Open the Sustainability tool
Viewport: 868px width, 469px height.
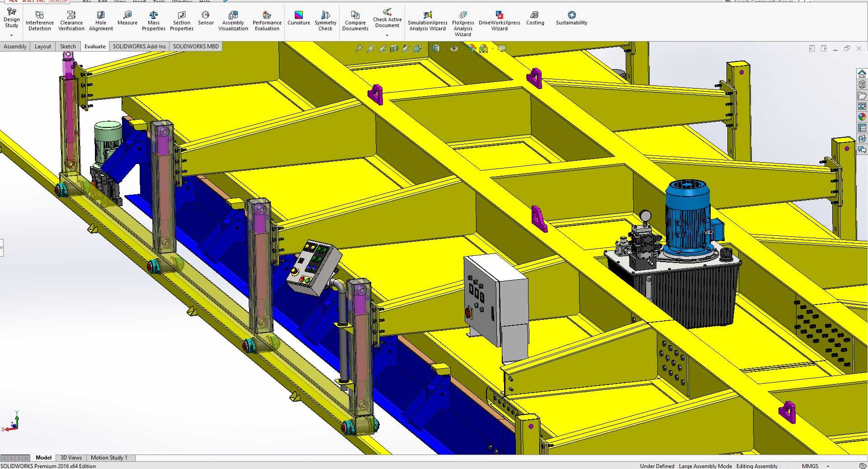coord(571,19)
